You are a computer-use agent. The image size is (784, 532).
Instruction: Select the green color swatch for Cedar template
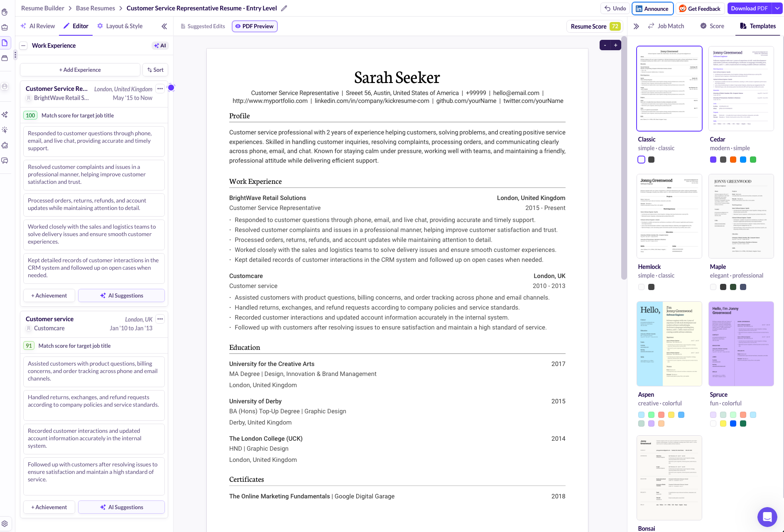click(753, 159)
